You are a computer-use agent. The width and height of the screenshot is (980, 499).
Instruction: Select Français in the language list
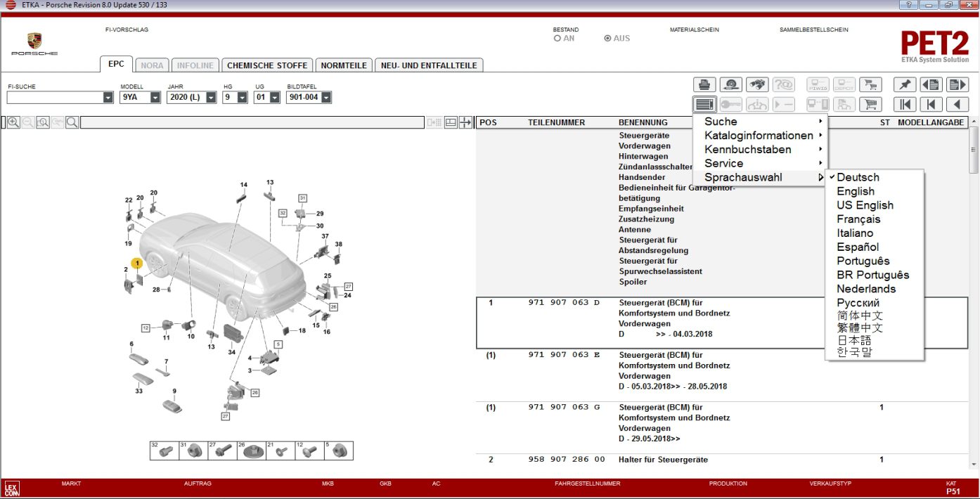[x=858, y=219]
